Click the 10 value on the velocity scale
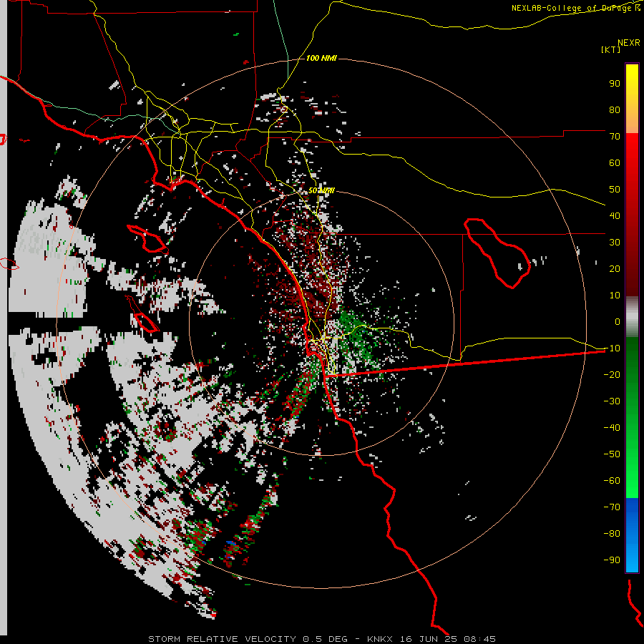The height and width of the screenshot is (644, 644). (x=615, y=296)
